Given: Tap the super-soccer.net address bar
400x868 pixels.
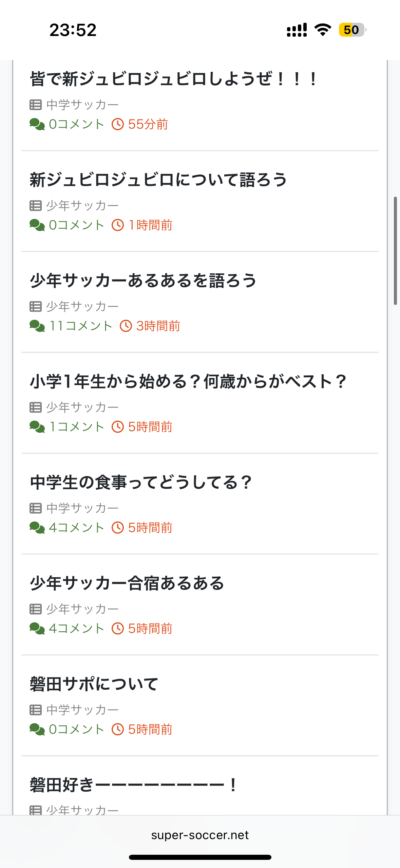Looking at the screenshot, I should pyautogui.click(x=200, y=835).
